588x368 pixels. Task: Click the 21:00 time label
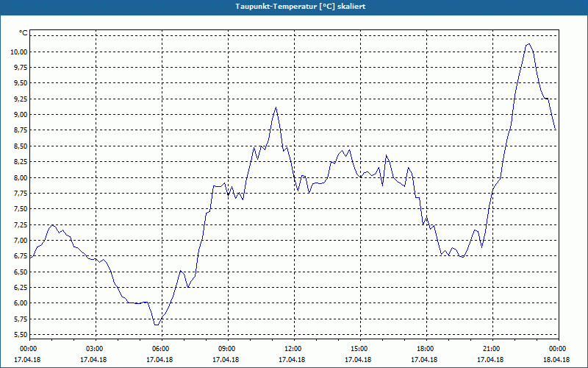[492, 349]
